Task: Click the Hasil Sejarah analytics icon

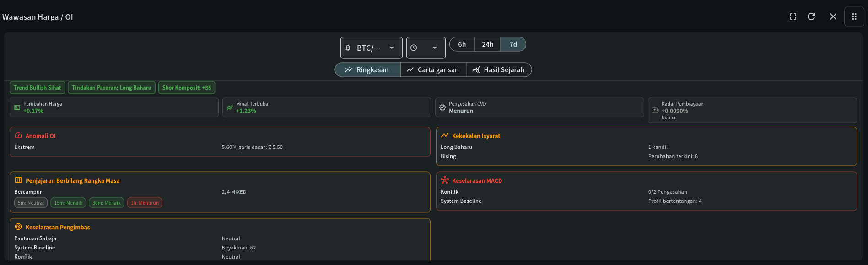Action: 476,69
